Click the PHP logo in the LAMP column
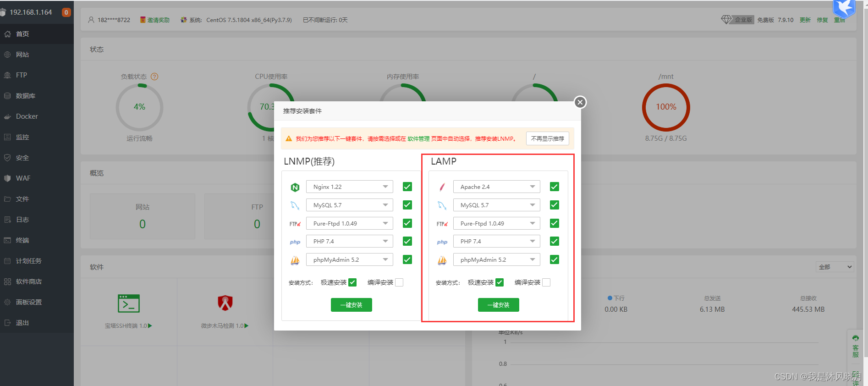 (442, 242)
